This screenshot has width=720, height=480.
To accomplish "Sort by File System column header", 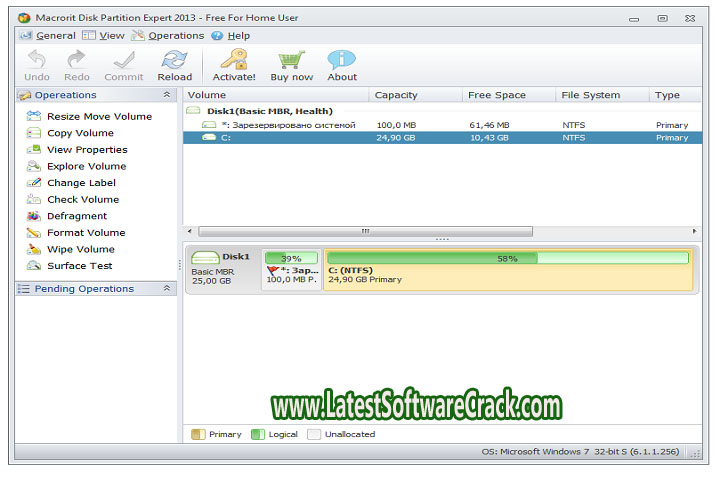I will pos(602,95).
